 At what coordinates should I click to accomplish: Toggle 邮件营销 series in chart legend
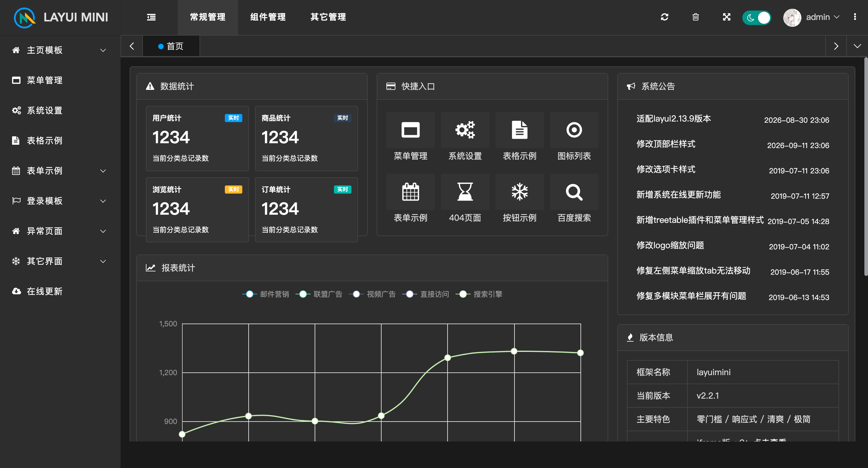tap(266, 294)
